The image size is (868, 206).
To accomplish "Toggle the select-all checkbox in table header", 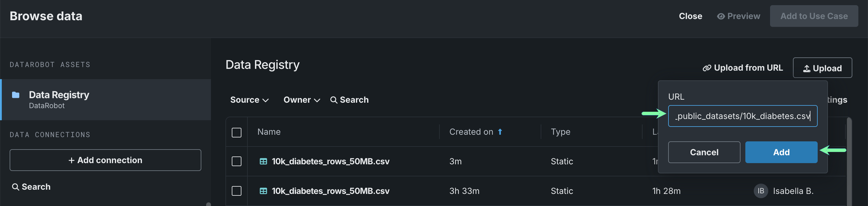I will (237, 132).
